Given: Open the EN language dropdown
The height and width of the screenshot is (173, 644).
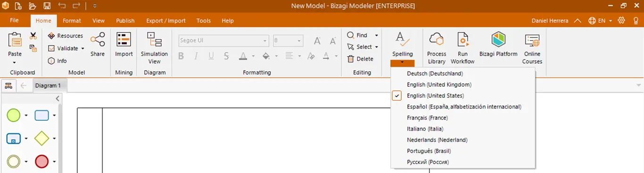Looking at the screenshot, I should [x=601, y=21].
